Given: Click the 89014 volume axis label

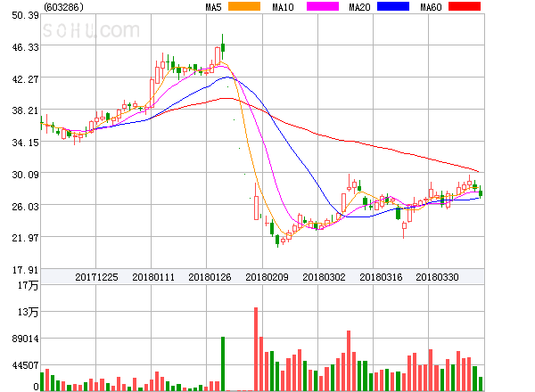Looking at the screenshot, I should coord(25,339).
